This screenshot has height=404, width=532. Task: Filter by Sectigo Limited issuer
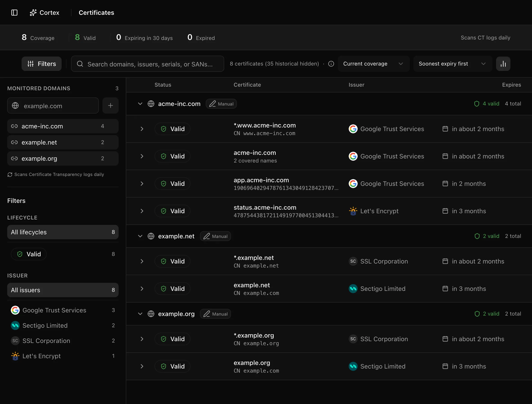(x=63, y=326)
